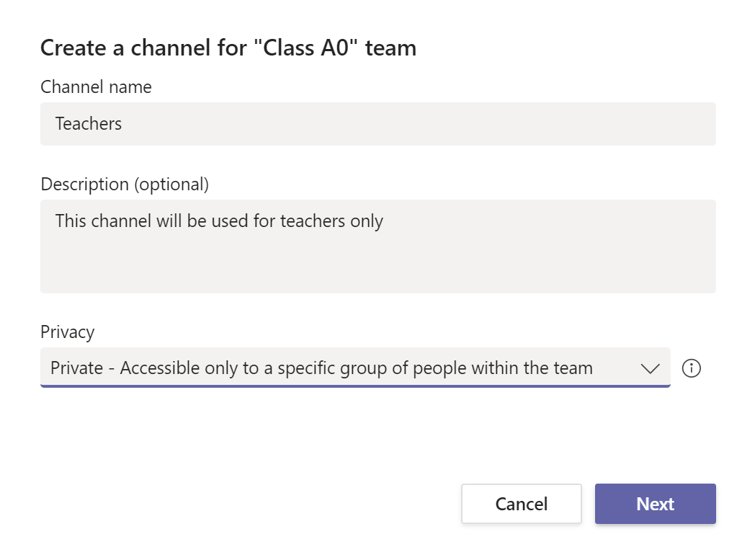Click empty space below description text
The width and height of the screenshot is (755, 560).
pyautogui.click(x=377, y=267)
